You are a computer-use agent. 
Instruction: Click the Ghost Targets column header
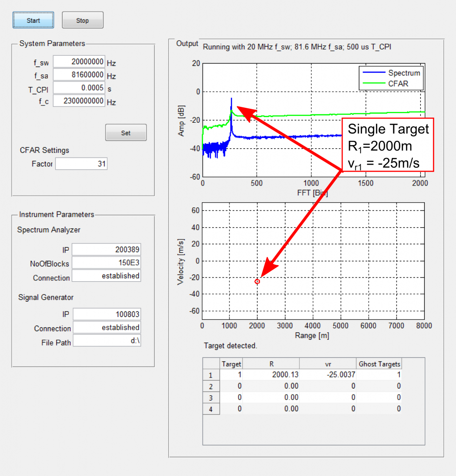379,364
